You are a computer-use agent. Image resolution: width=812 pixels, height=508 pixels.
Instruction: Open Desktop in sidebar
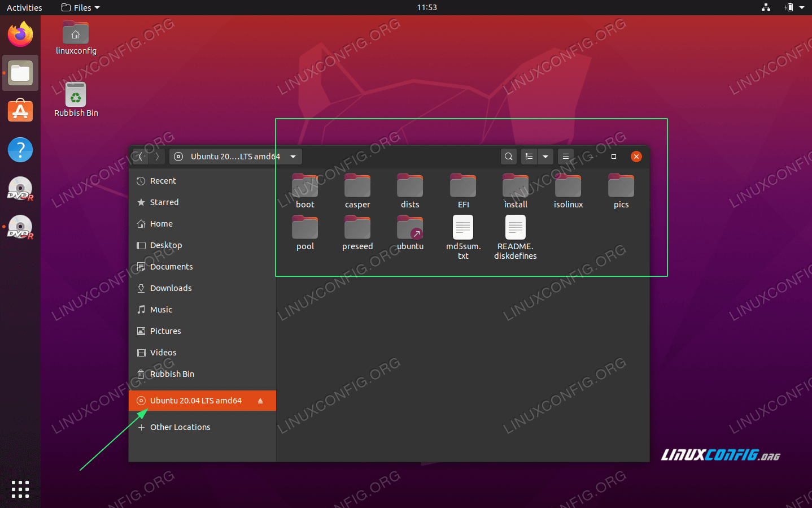click(202, 245)
